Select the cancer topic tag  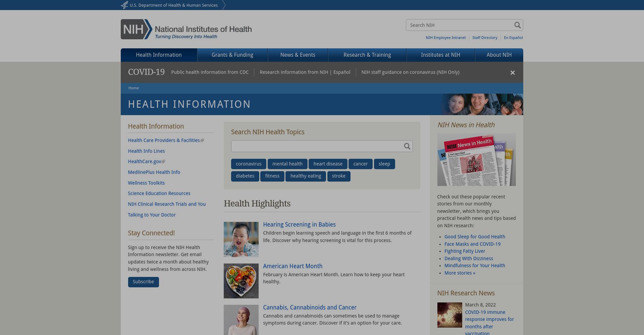(361, 164)
